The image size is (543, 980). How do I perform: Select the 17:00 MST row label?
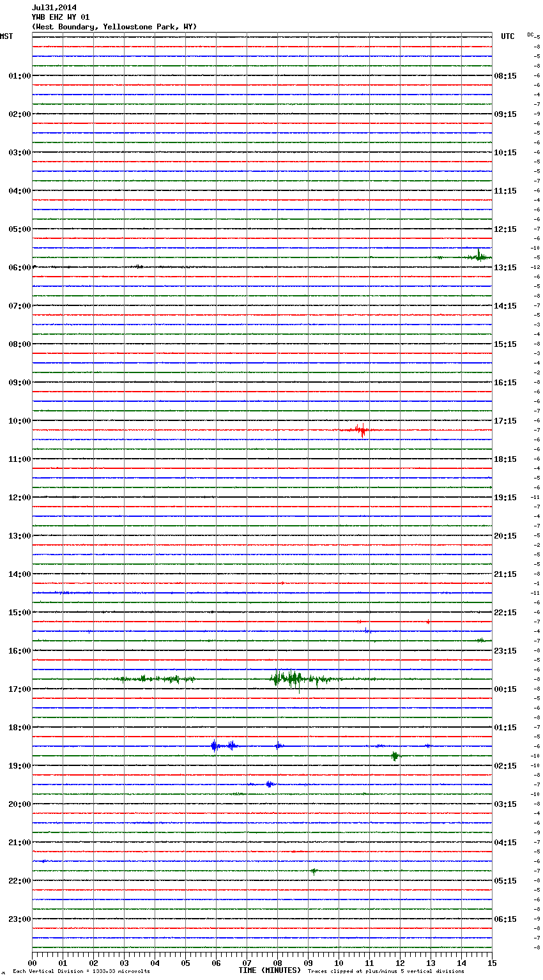point(20,689)
